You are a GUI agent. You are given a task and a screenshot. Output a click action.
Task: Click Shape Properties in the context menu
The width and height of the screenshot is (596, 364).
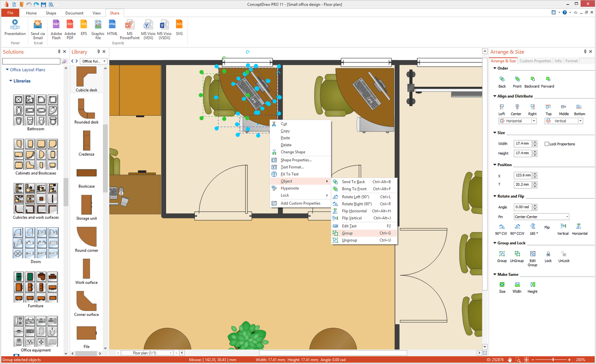point(296,160)
